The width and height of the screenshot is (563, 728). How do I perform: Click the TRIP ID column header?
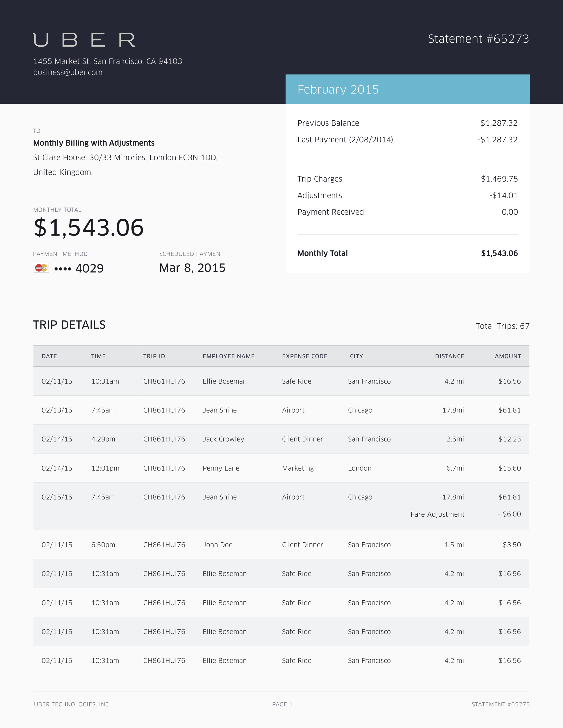coord(154,356)
